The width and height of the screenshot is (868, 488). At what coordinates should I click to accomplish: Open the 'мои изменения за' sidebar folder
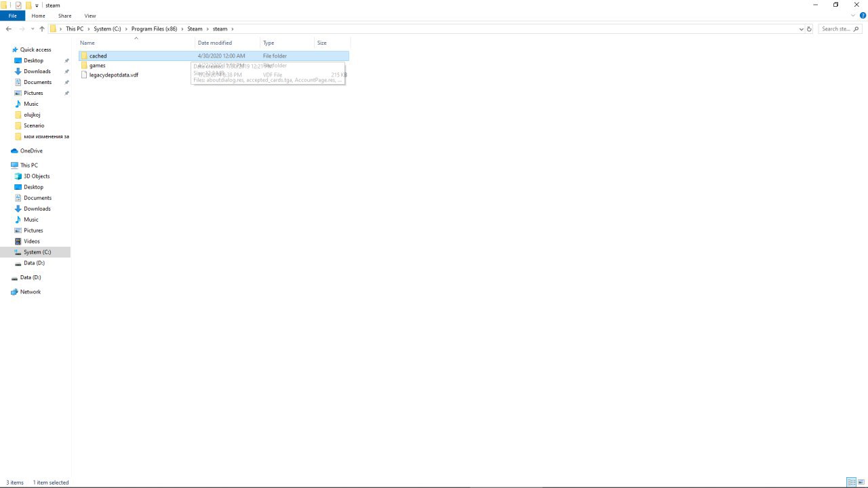[x=46, y=136]
